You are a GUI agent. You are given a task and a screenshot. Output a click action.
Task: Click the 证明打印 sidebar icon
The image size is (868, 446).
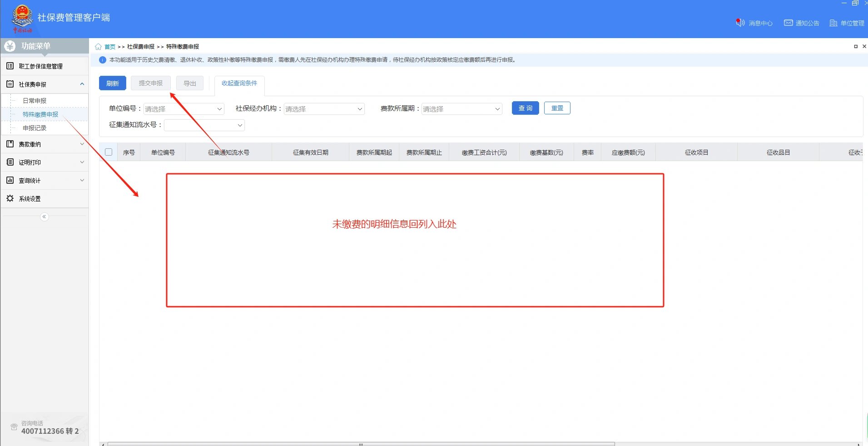pos(10,162)
